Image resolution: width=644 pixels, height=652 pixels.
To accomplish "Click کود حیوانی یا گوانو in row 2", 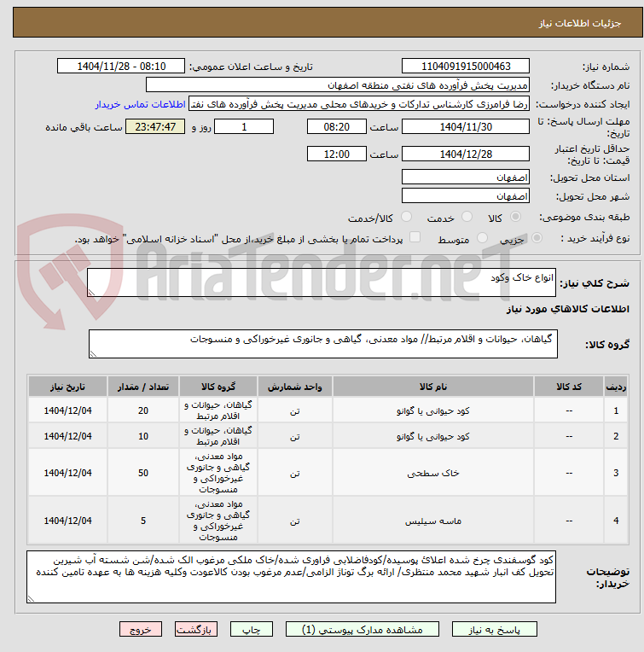I will coord(433,436).
